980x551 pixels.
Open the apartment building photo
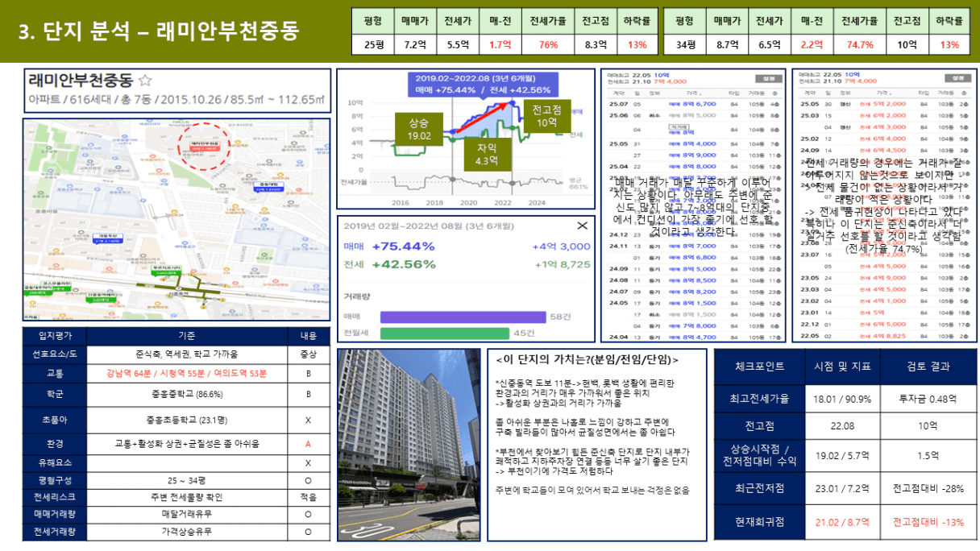click(x=407, y=445)
